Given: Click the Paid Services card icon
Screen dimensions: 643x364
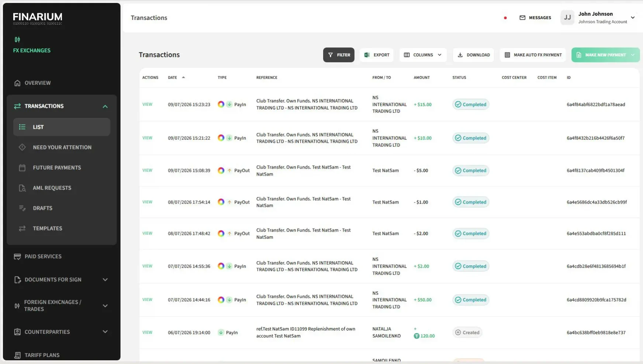Looking at the screenshot, I should point(17,256).
